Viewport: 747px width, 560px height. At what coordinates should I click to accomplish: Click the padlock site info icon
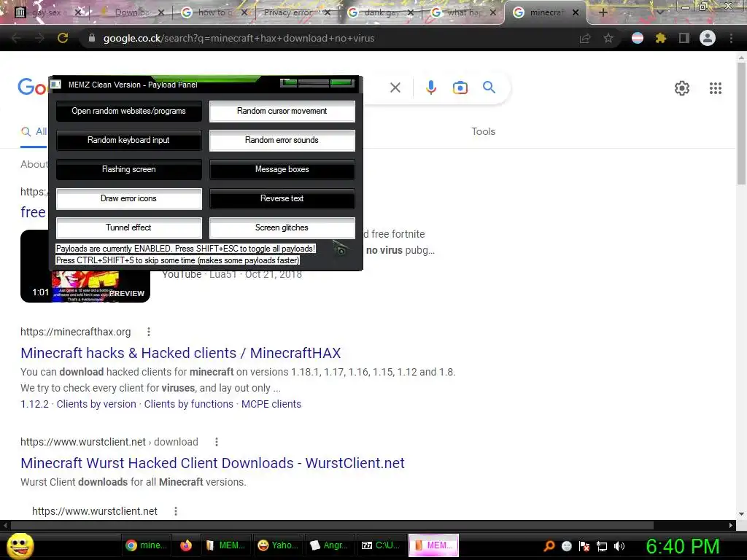click(x=92, y=38)
